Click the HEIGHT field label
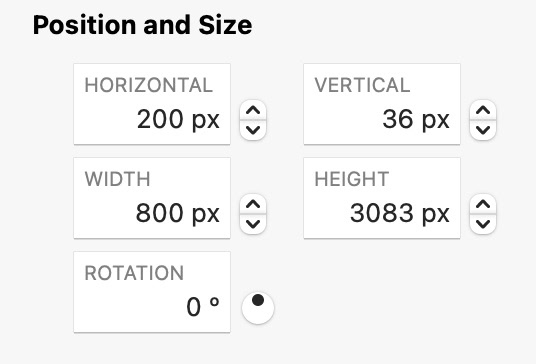The width and height of the screenshot is (536, 364). tap(351, 179)
